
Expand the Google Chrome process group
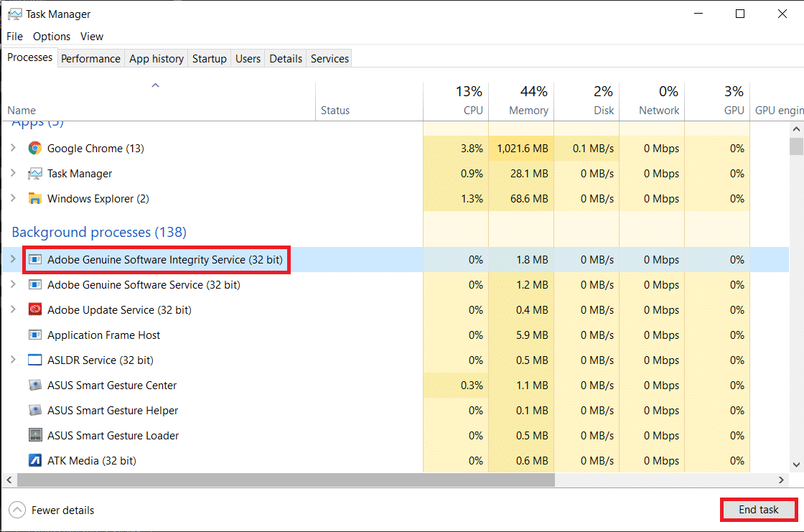click(x=12, y=149)
